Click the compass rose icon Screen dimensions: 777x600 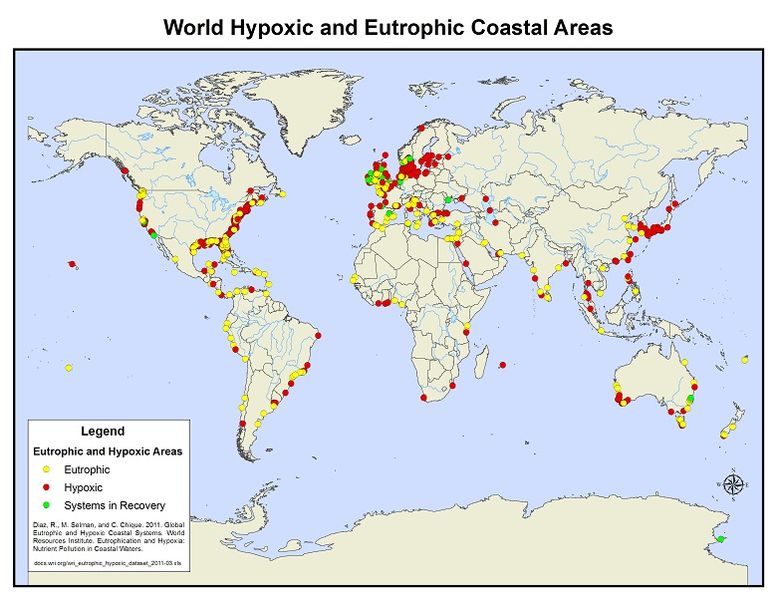(733, 484)
